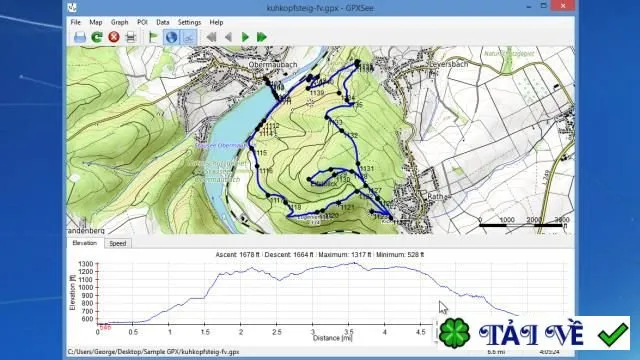Open the Settings menu

tap(189, 22)
